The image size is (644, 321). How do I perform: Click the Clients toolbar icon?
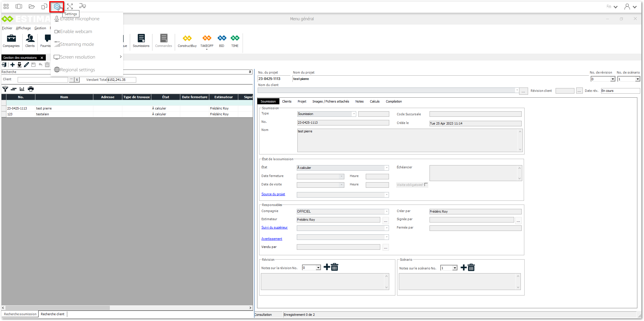click(30, 41)
